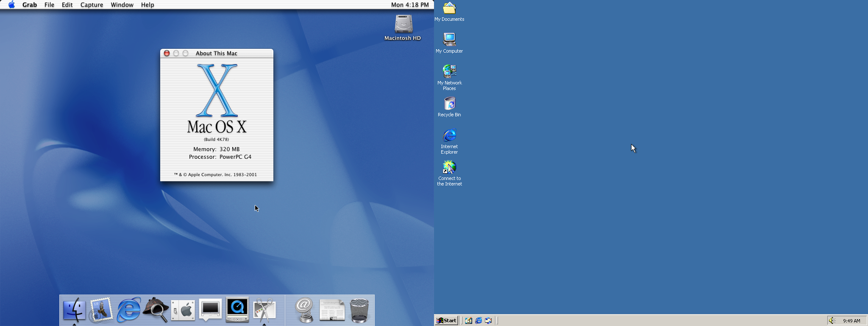Click the 'Memory: 320 MB' line
This screenshot has width=868, height=326.
pos(216,149)
